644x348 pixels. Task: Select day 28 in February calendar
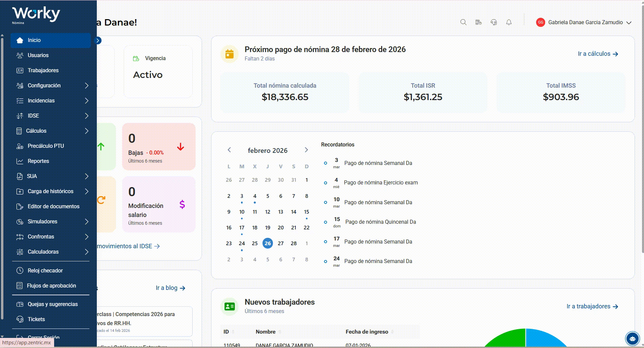293,243
